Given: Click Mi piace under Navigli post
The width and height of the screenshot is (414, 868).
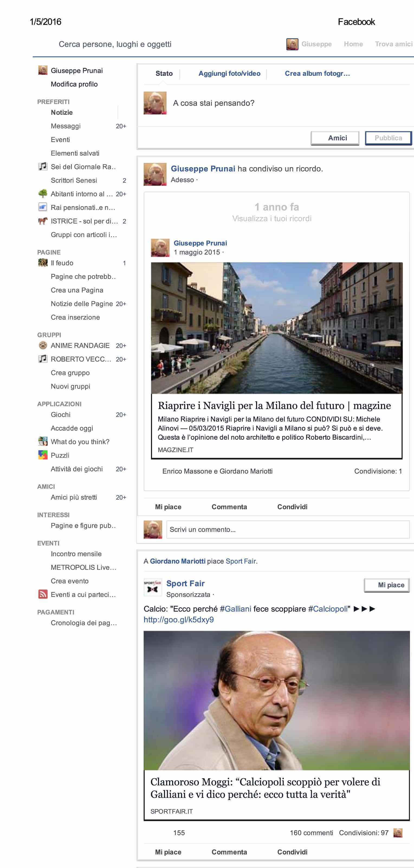Looking at the screenshot, I should 168,507.
